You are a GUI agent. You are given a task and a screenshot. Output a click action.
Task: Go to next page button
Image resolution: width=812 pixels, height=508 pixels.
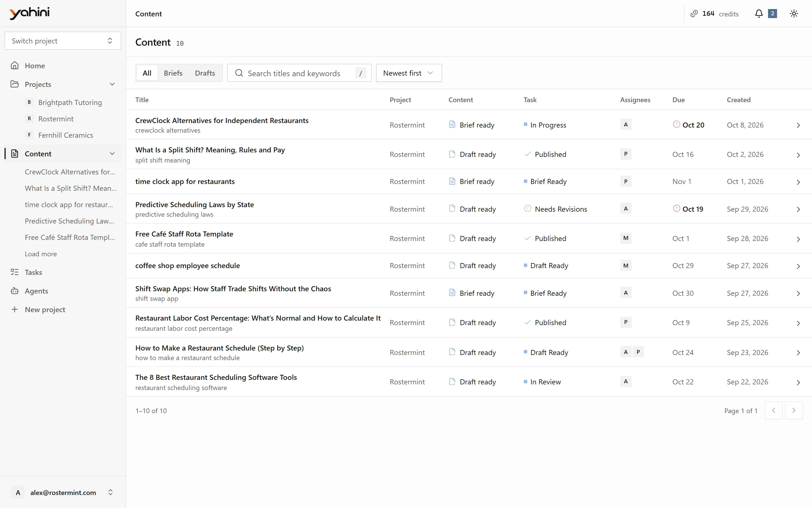794,410
